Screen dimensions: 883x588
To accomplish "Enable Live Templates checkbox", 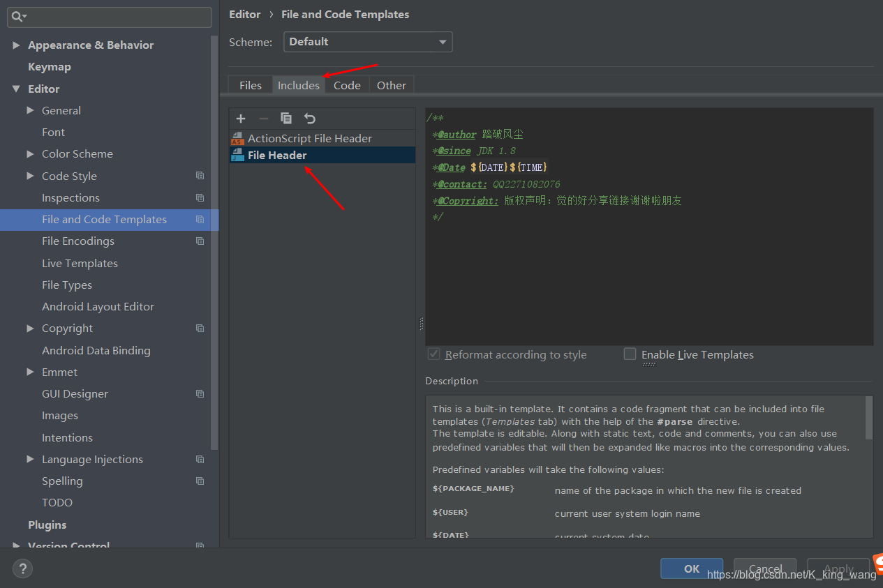I will (x=630, y=354).
